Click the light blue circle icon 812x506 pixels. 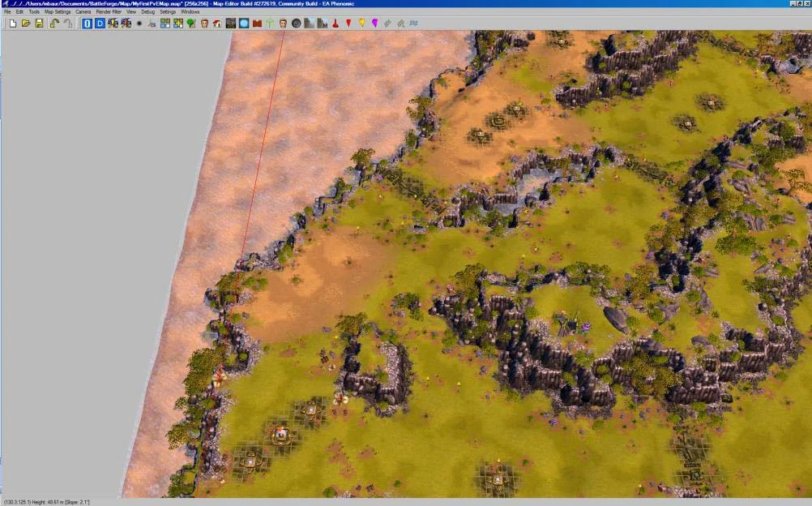pyautogui.click(x=243, y=24)
